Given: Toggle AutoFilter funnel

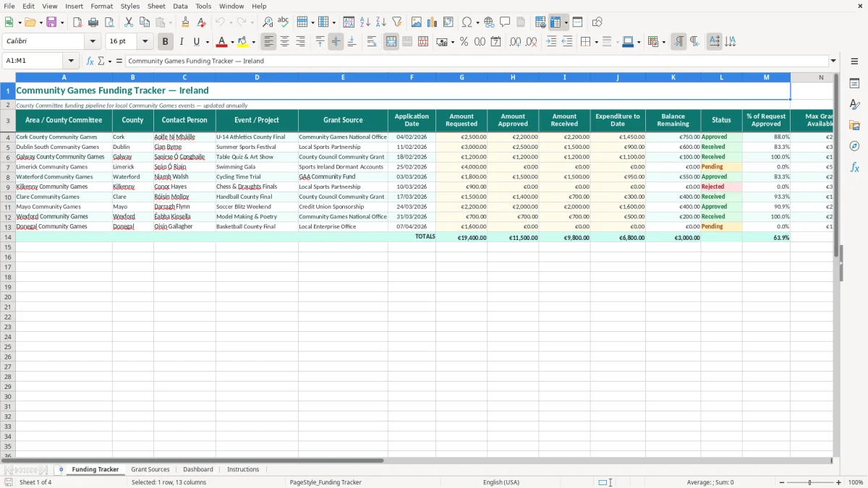Looking at the screenshot, I should tap(396, 22).
